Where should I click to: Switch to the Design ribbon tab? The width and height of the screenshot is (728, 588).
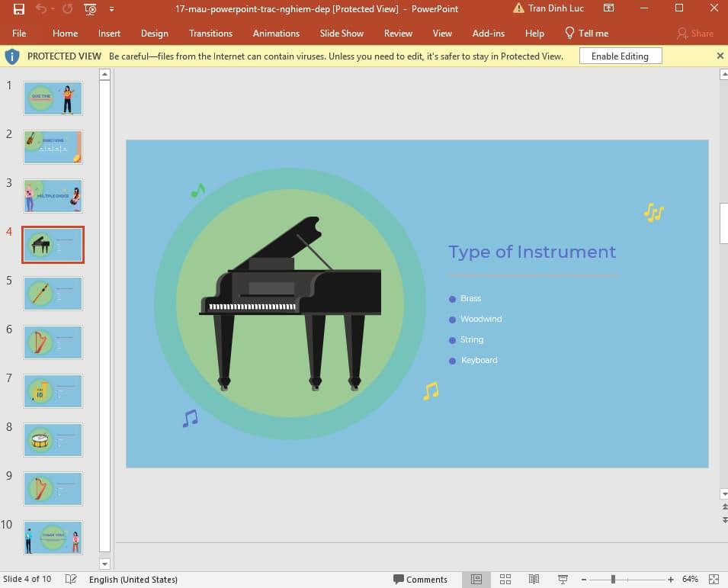[x=155, y=34]
